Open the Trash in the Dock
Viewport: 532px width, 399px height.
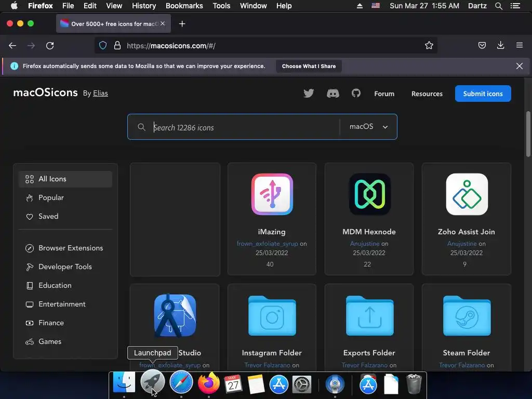pos(414,384)
